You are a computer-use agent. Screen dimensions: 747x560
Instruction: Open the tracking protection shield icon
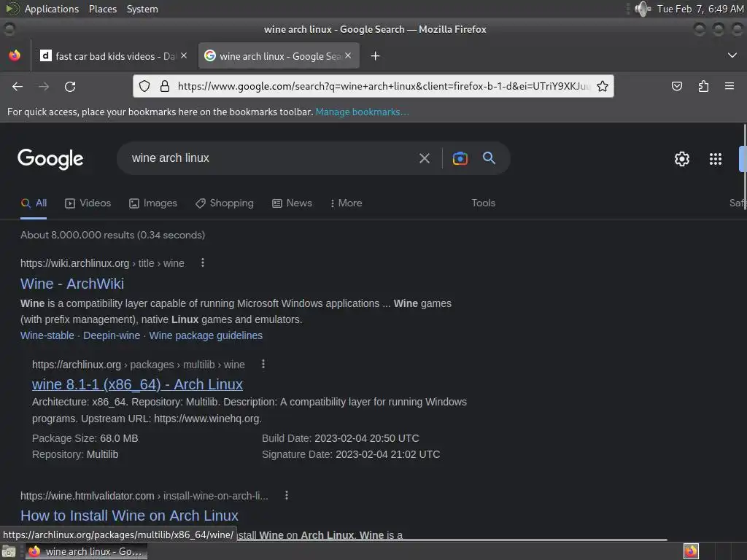click(144, 86)
